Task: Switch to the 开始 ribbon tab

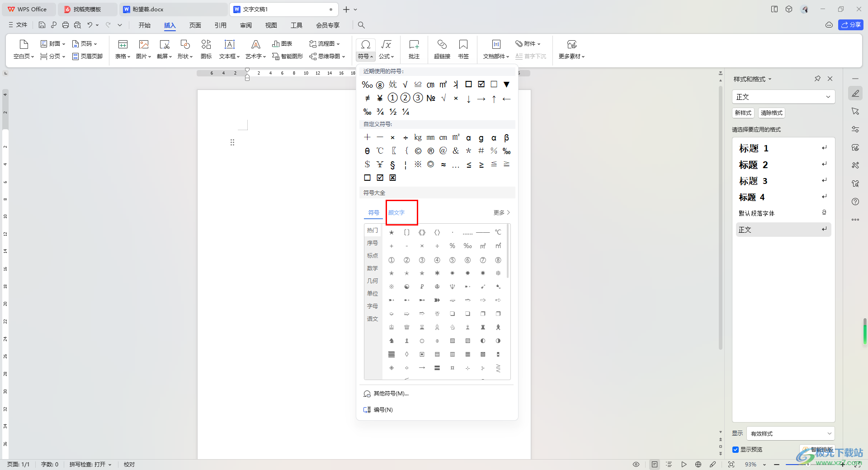Action: tap(145, 25)
